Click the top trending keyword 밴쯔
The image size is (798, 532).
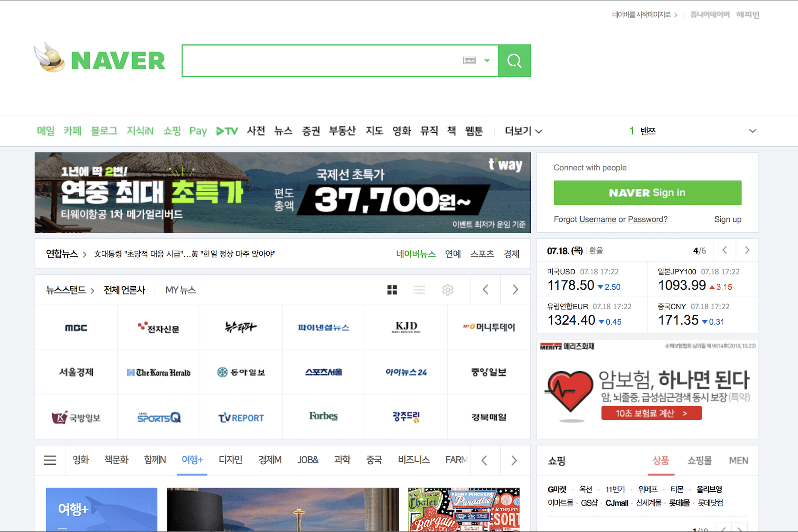pyautogui.click(x=648, y=131)
